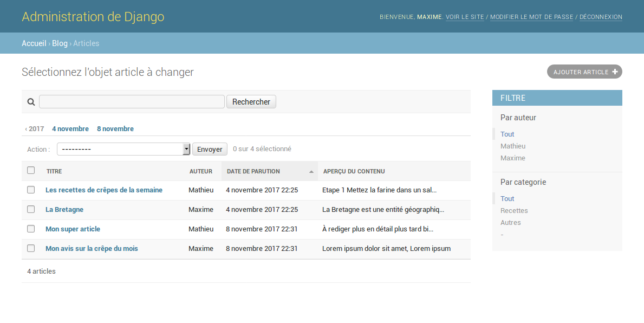644x323 pixels.
Task: Click into the search text field
Action: [132, 101]
